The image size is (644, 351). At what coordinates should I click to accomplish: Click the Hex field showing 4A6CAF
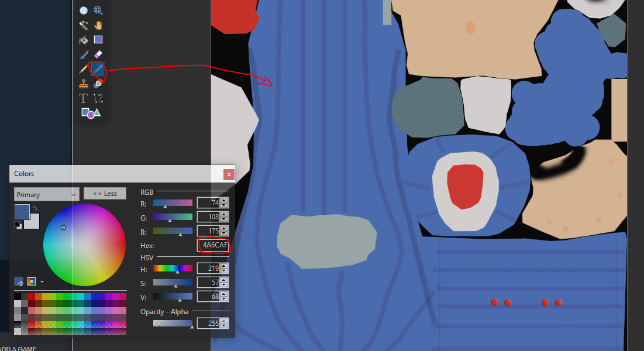213,245
